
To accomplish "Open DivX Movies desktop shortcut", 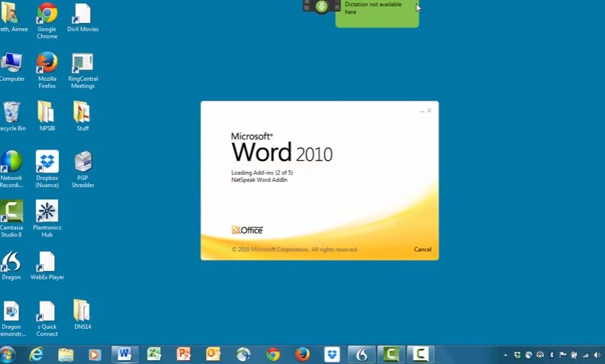I will pyautogui.click(x=82, y=18).
